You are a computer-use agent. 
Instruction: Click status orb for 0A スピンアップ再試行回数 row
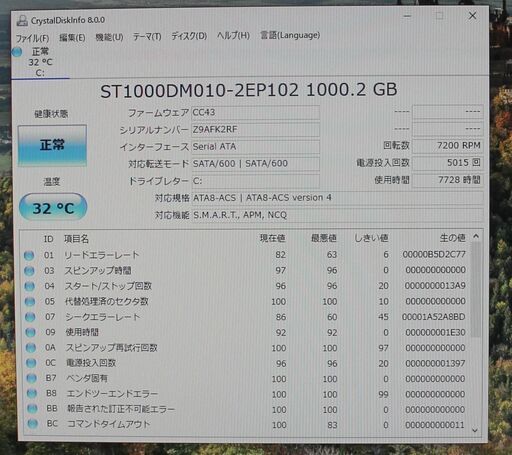coord(31,348)
